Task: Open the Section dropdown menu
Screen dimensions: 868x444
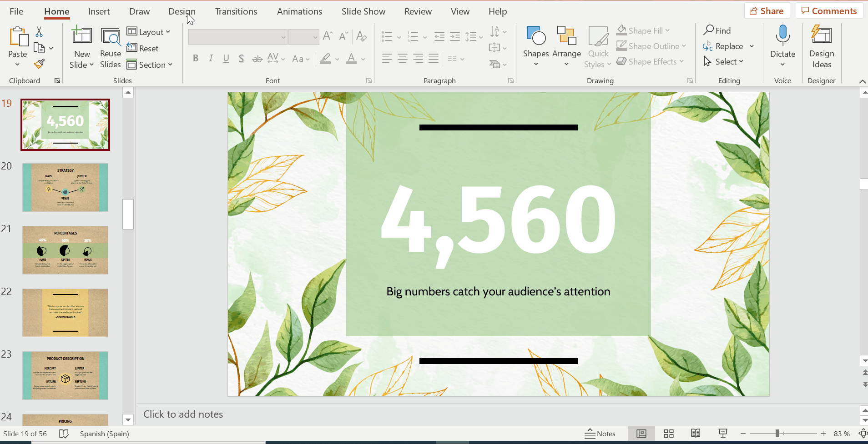Action: coord(150,65)
